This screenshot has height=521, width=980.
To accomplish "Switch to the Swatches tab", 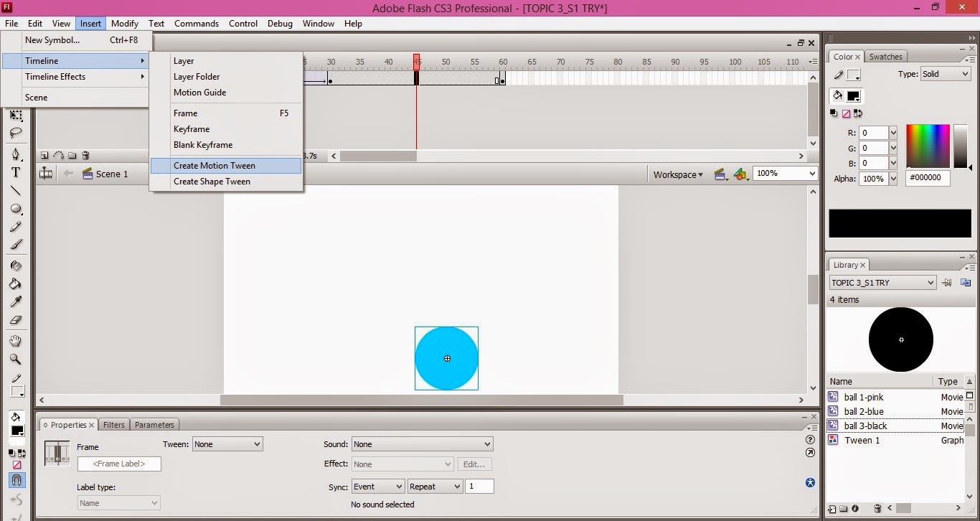I will coord(886,56).
